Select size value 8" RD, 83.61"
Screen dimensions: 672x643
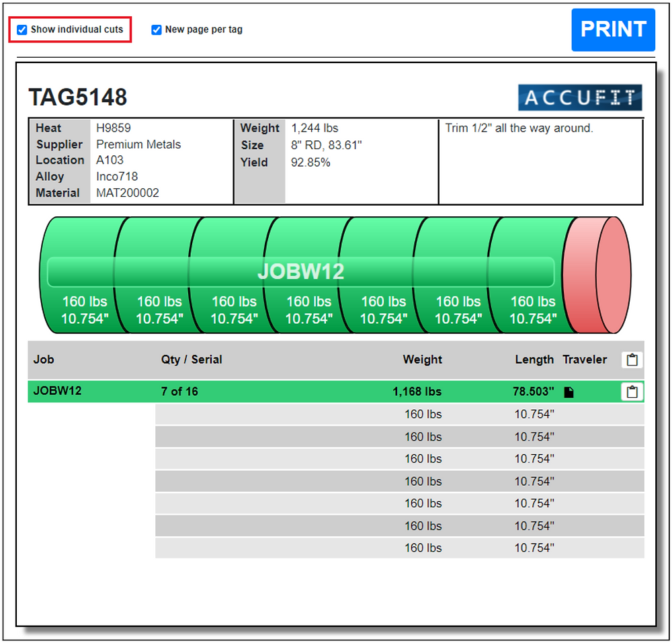[326, 145]
